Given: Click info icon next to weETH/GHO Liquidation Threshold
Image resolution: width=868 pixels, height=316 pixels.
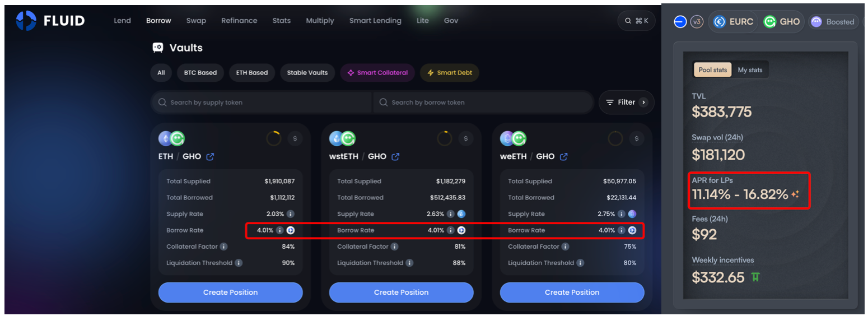Looking at the screenshot, I should coord(580,263).
